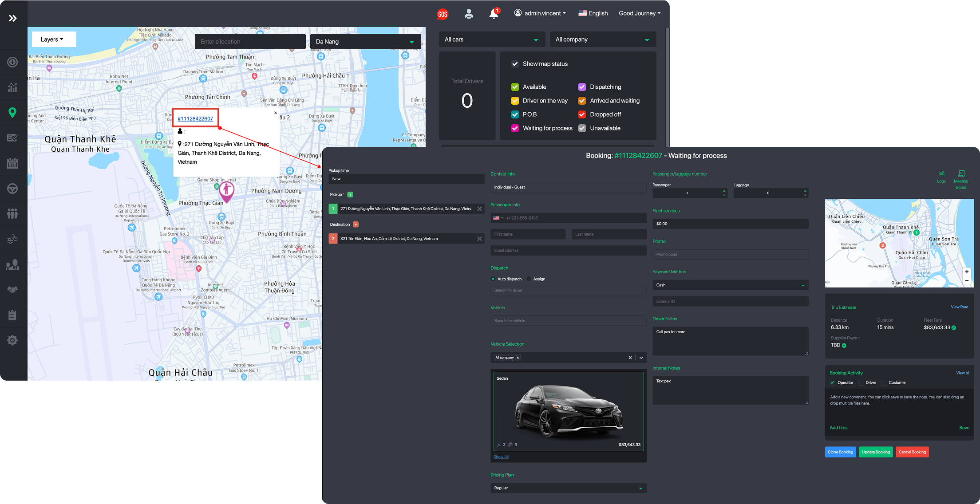
Task: Select the Assign dispatch radio option
Action: click(529, 279)
